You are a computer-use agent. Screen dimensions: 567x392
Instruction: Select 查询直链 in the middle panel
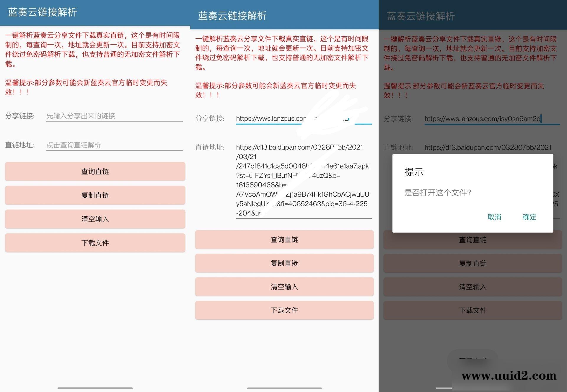[x=284, y=240]
